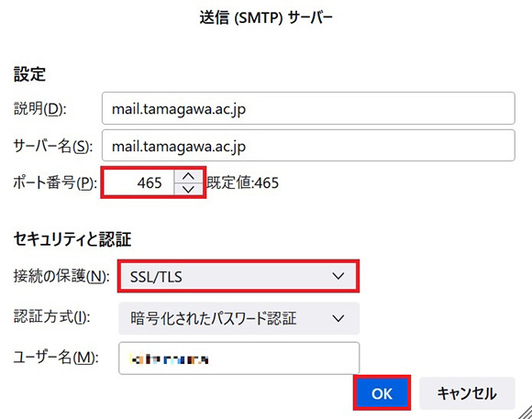Click the ユーザー名(M) label

pyautogui.click(x=56, y=358)
